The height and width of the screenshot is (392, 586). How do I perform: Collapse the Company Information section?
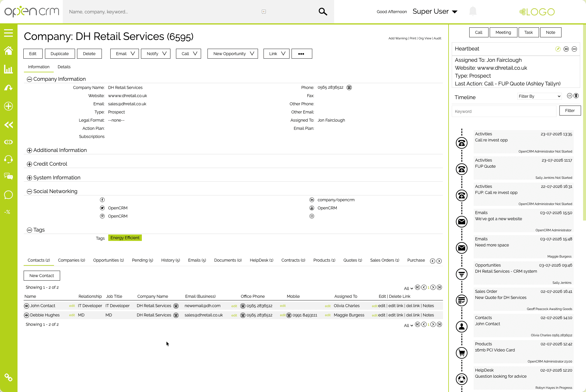pyautogui.click(x=29, y=79)
